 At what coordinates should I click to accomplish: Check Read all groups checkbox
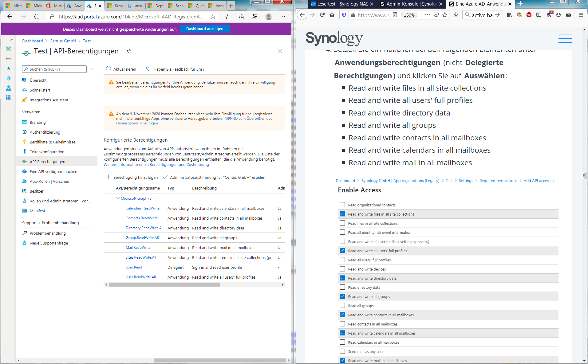[342, 305]
